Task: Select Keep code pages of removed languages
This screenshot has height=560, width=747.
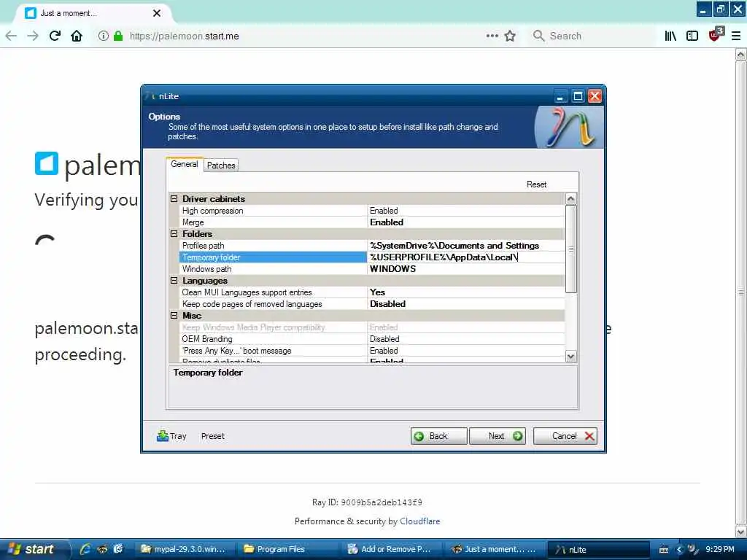Action: [371, 304]
